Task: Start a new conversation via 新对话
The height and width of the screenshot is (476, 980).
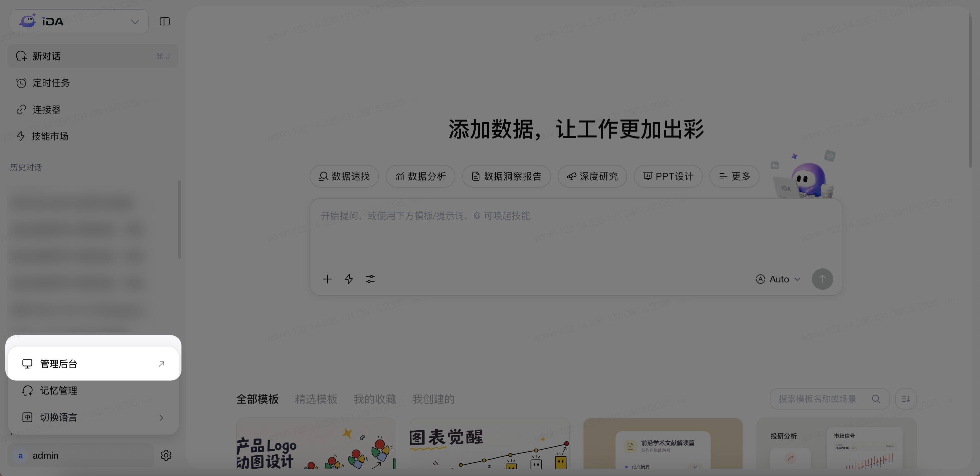Action: 92,56
